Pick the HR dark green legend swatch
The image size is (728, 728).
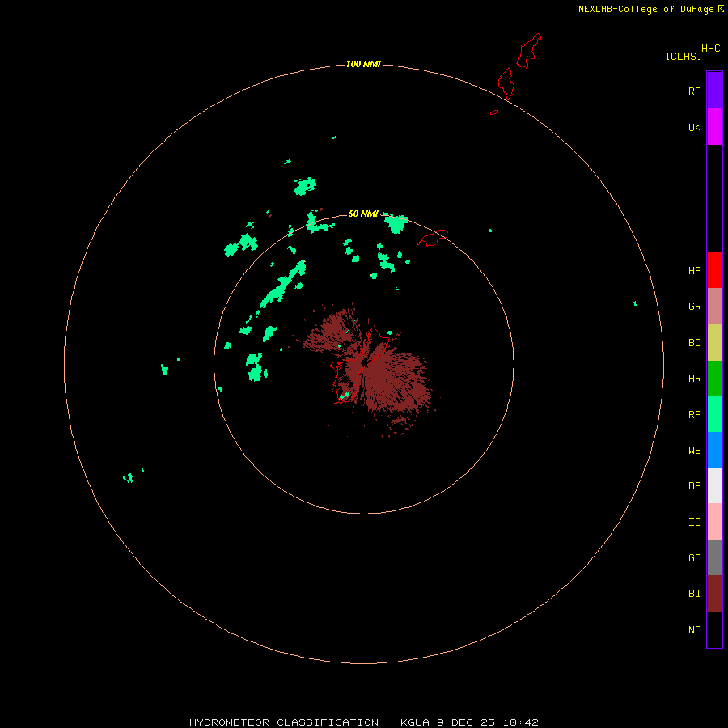[714, 378]
